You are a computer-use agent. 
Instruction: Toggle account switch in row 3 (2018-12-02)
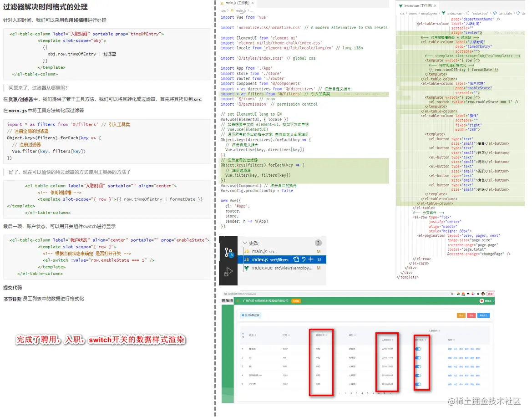pos(418,366)
